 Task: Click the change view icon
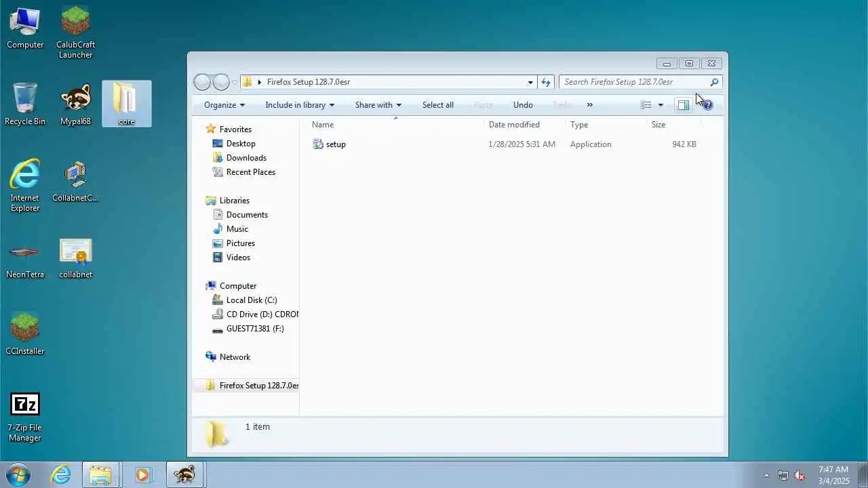pyautogui.click(x=646, y=104)
